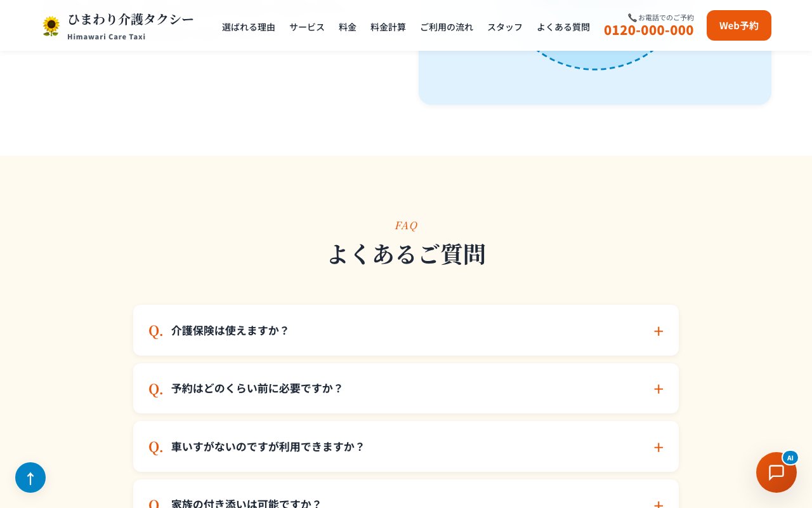Image resolution: width=812 pixels, height=508 pixels.
Task: Click the ひまわり介護タクシー site title
Action: click(x=131, y=20)
